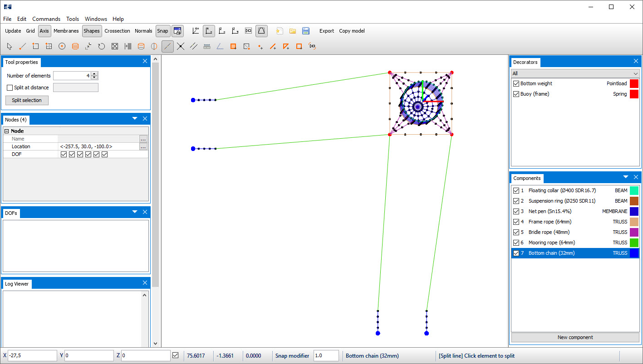The height and width of the screenshot is (364, 643).
Task: Select the open-ended orange cylinder tool
Action: coord(141,46)
